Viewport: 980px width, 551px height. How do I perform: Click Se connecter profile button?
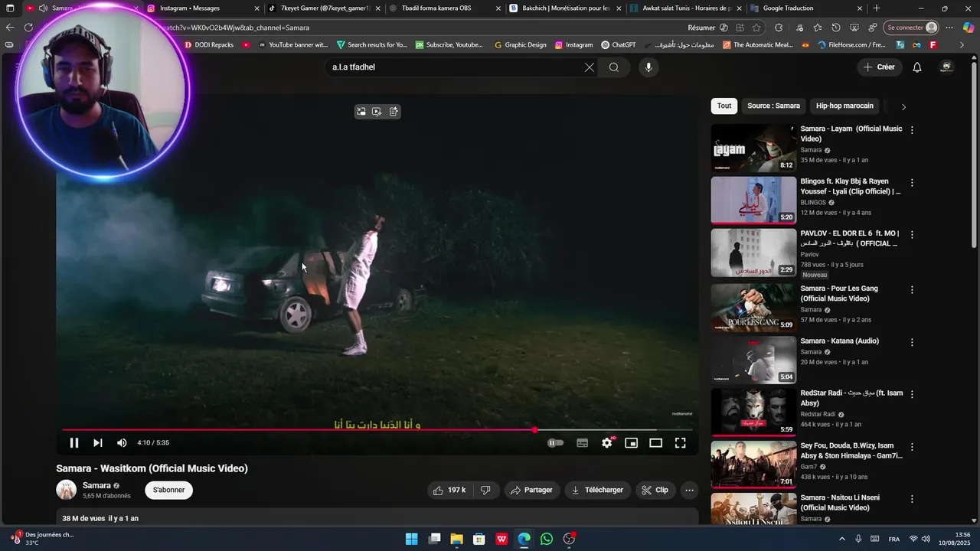[x=911, y=28]
